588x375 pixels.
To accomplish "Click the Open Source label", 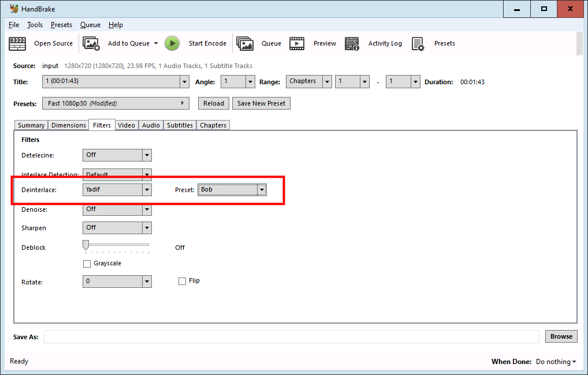I will (x=54, y=43).
